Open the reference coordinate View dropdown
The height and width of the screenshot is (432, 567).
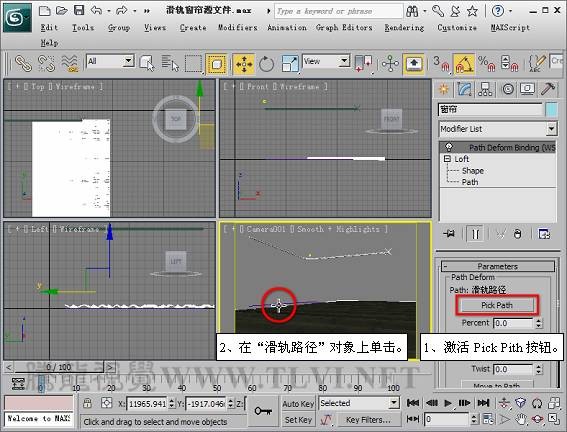344,61
